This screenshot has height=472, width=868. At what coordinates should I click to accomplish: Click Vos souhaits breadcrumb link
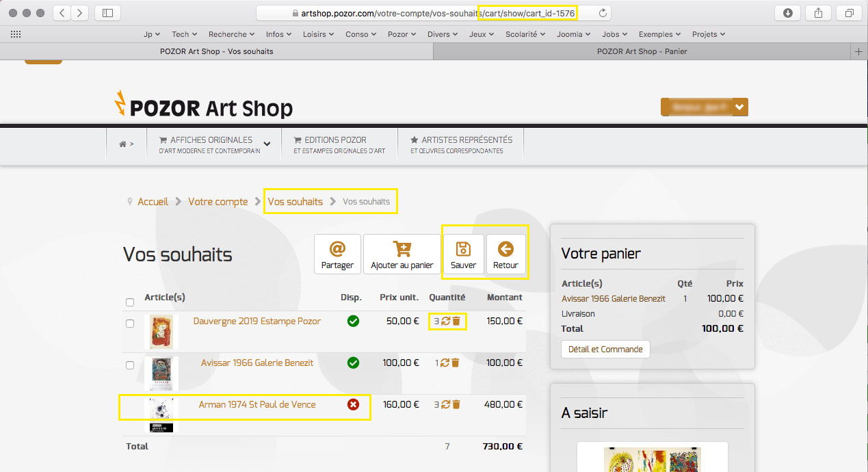[295, 202]
